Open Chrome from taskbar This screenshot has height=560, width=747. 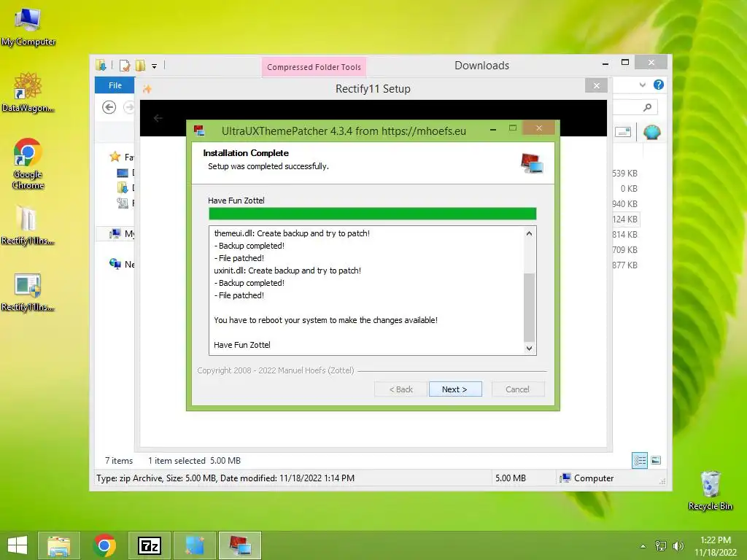[x=104, y=545]
